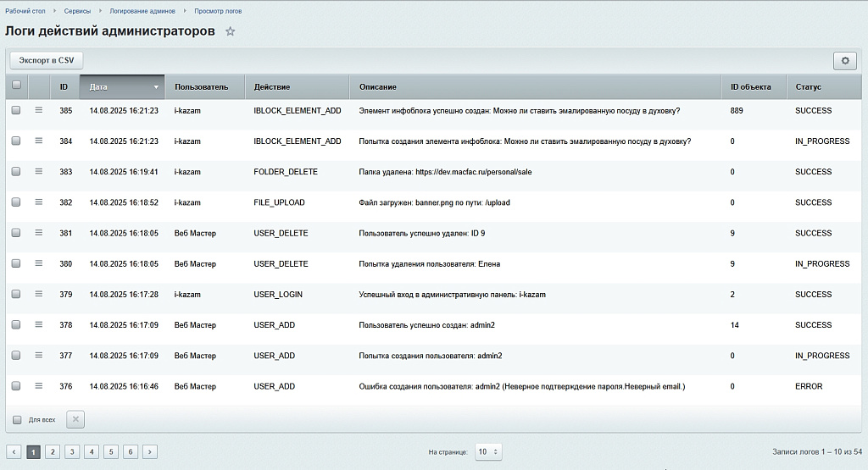Select checkbox for log entry 384
This screenshot has width=868, height=470.
(16, 141)
